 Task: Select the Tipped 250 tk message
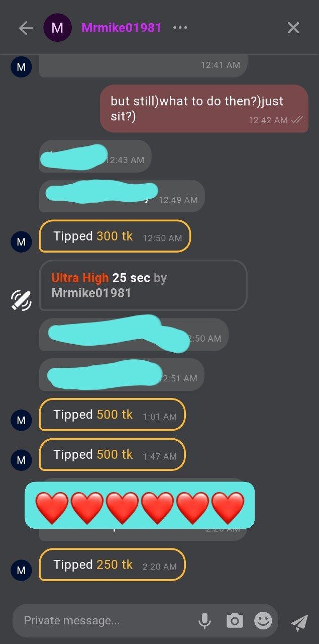pyautogui.click(x=112, y=565)
